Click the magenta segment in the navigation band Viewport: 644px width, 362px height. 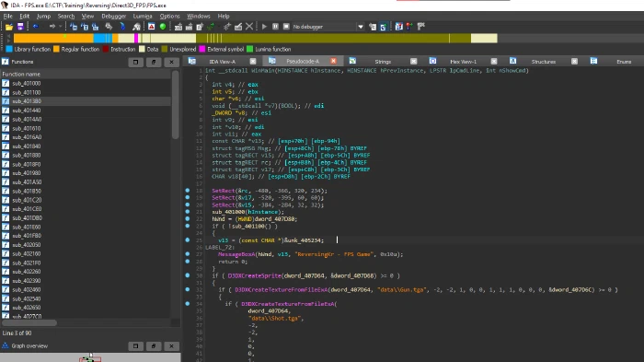pyautogui.click(x=136, y=39)
